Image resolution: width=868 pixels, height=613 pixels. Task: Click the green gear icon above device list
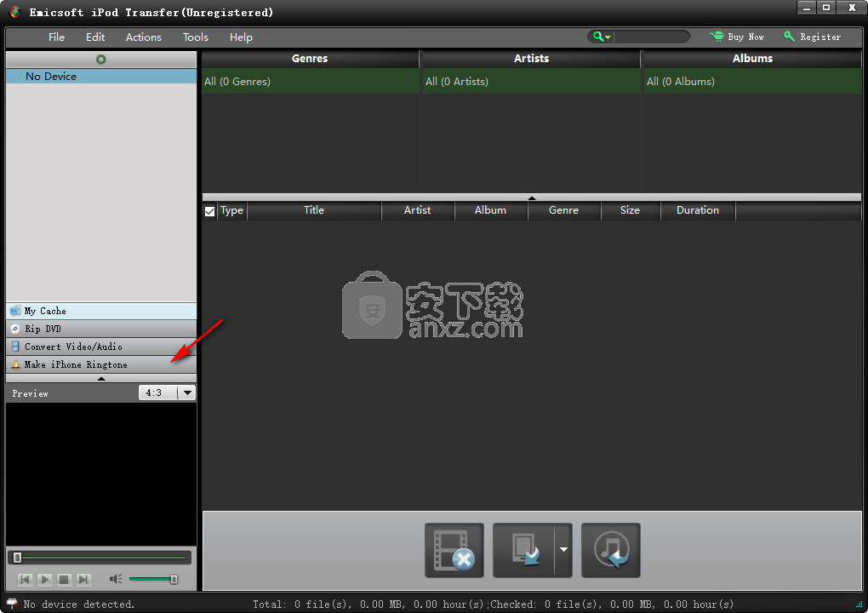click(100, 60)
